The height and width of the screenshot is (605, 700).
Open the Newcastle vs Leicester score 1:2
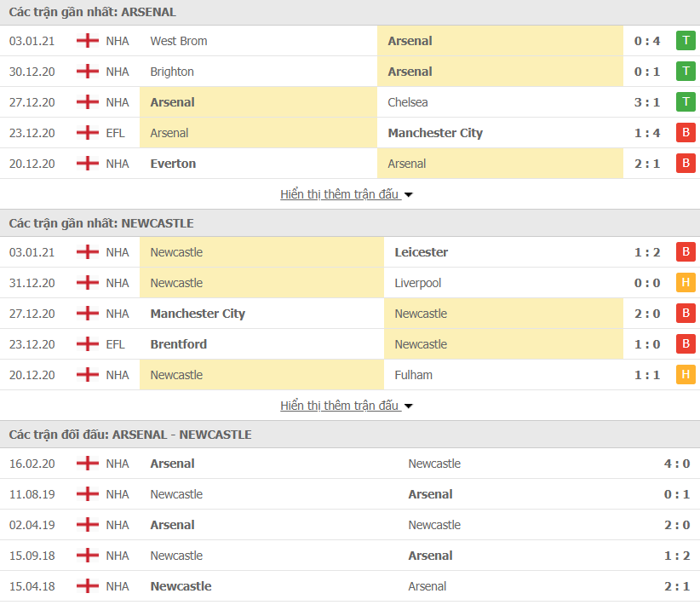[646, 252]
